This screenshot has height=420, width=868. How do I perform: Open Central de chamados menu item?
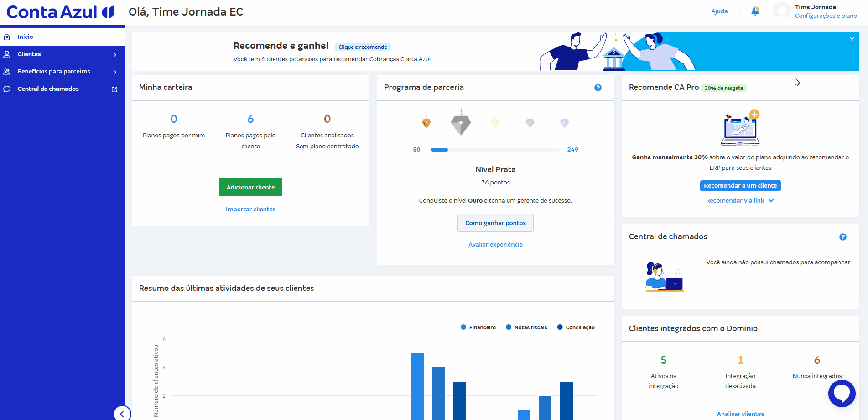pyautogui.click(x=62, y=89)
